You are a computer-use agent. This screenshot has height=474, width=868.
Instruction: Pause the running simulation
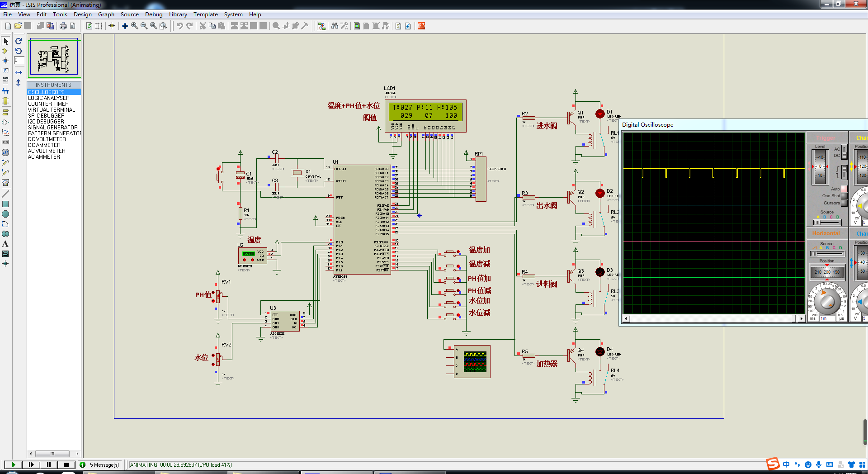[x=49, y=465]
